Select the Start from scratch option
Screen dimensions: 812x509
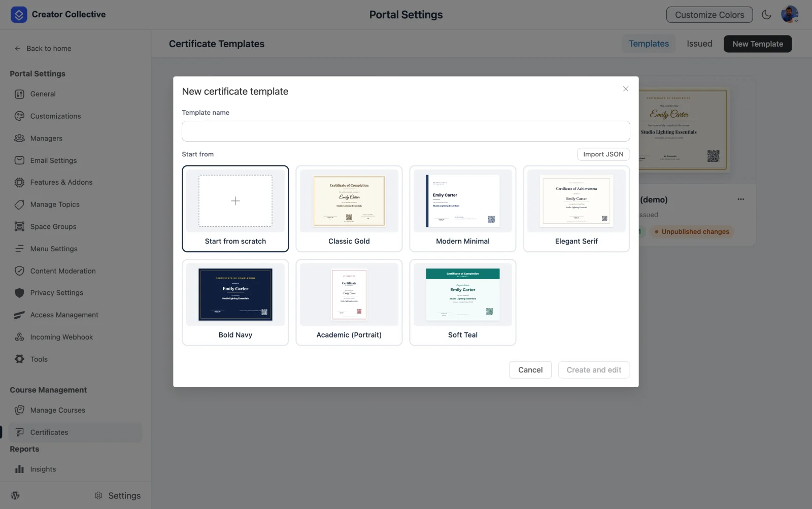[235, 209]
